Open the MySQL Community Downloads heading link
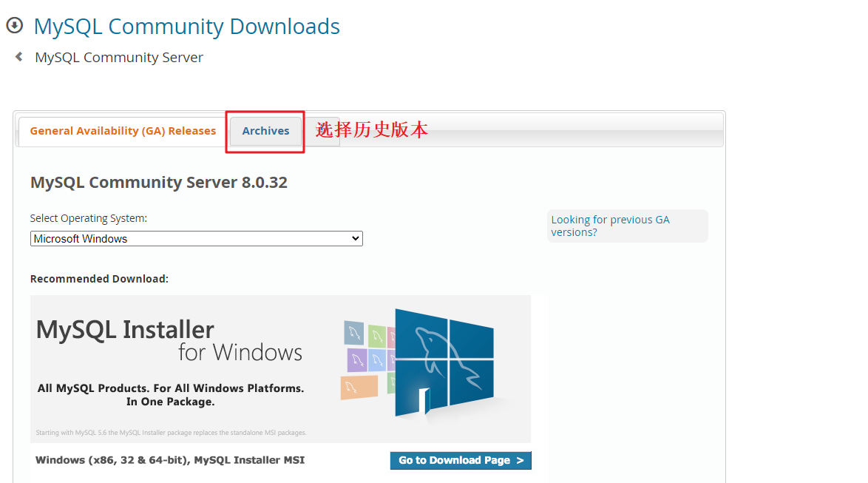 186,27
